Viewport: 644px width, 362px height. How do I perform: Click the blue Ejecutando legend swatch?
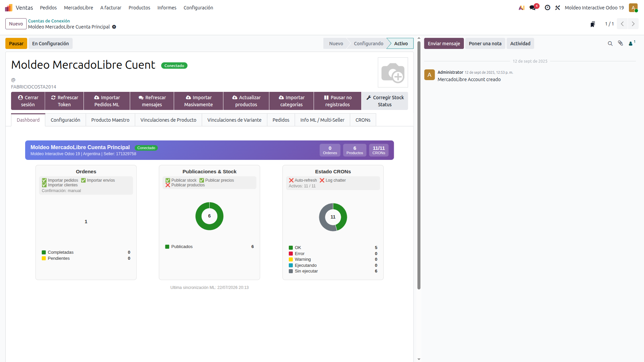pyautogui.click(x=291, y=265)
